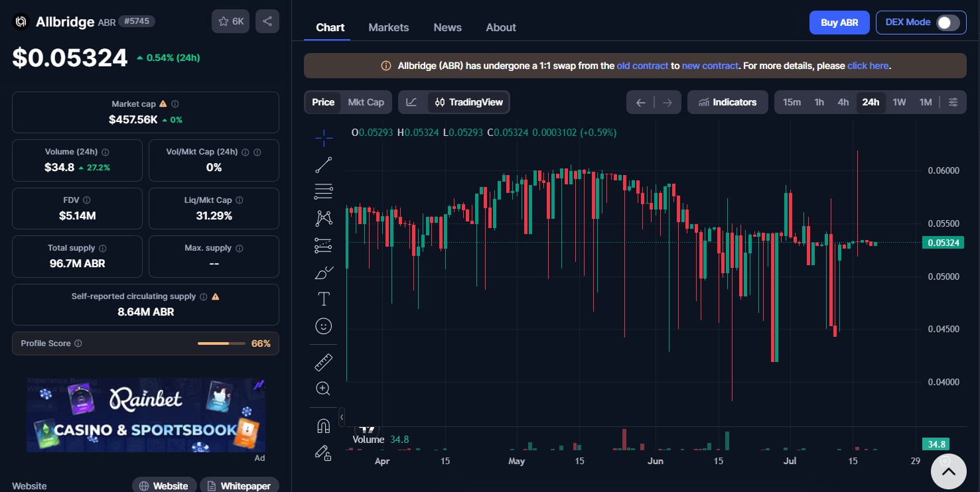This screenshot has height=492, width=980.
Task: Open the Markets tab
Action: click(389, 27)
